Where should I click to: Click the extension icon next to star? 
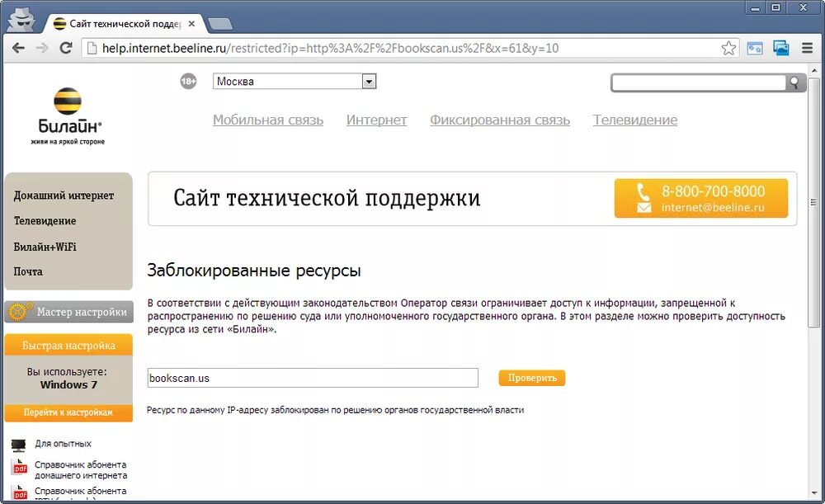tap(755, 49)
